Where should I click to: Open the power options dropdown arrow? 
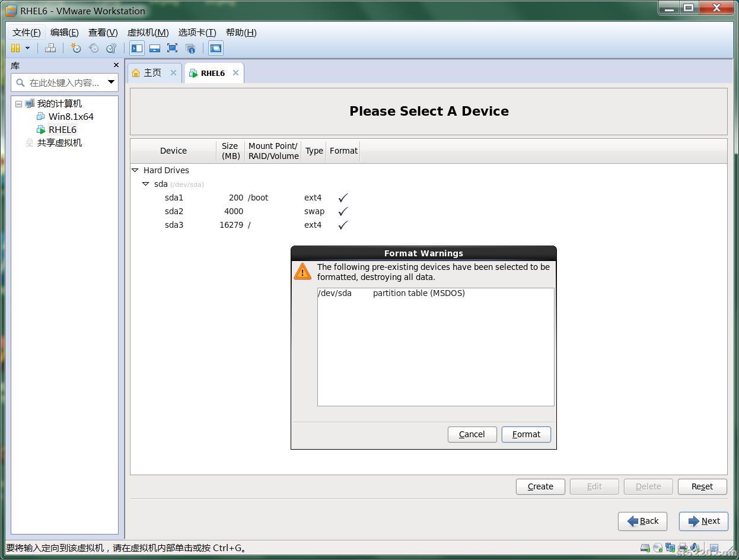pyautogui.click(x=27, y=48)
